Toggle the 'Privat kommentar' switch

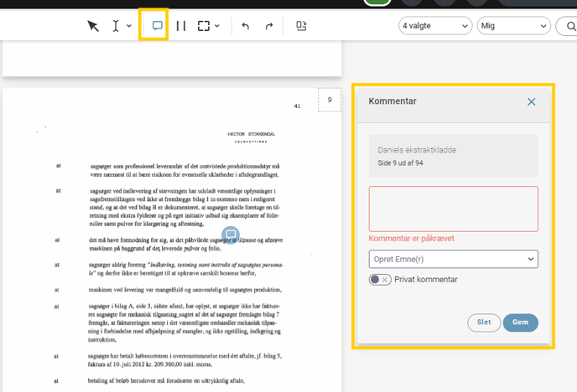[x=380, y=280]
